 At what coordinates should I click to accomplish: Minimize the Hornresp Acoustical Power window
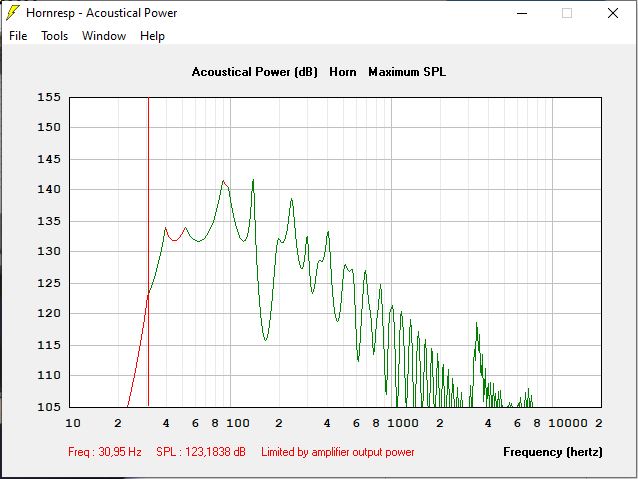click(522, 13)
